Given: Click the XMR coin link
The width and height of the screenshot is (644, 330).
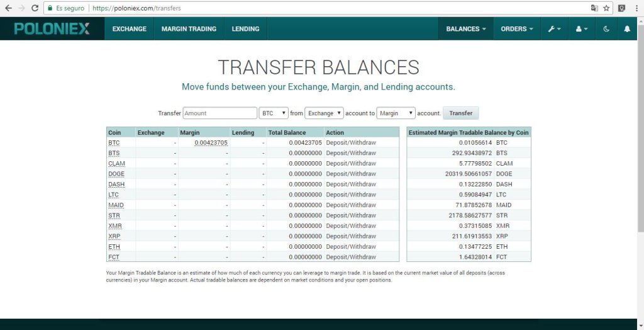Looking at the screenshot, I should (115, 226).
